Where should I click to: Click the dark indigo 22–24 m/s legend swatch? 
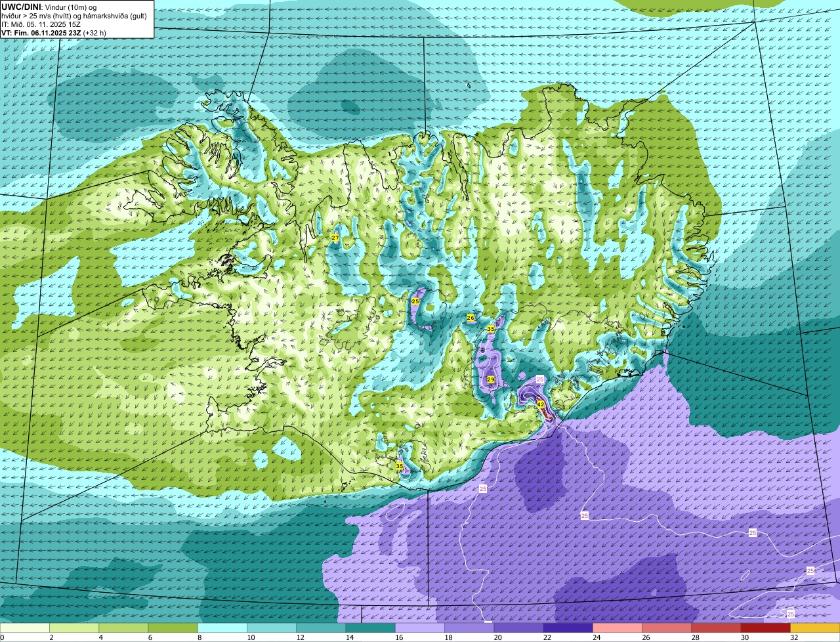568,628
